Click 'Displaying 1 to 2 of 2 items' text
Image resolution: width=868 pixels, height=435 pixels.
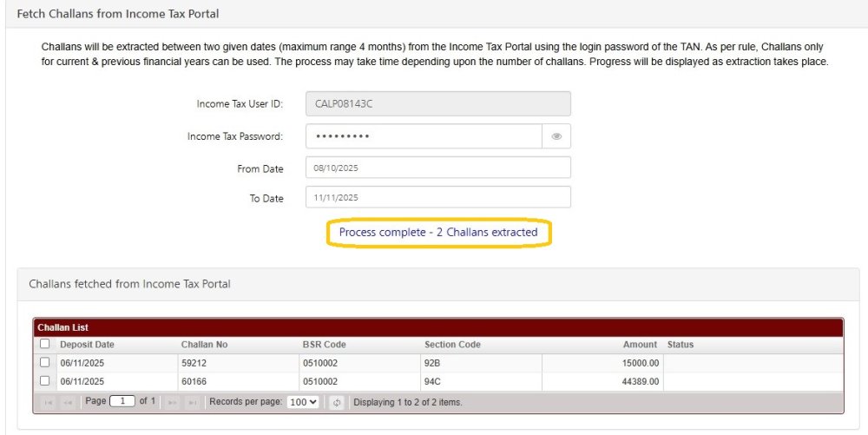pos(407,402)
